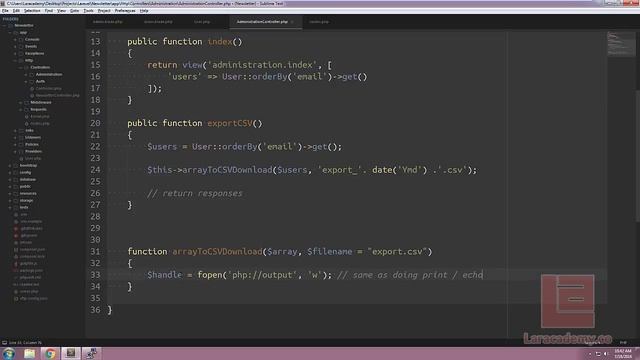Open the phpunit.xml file
Image resolution: width=640 pixels, height=360 pixels.
30,277
